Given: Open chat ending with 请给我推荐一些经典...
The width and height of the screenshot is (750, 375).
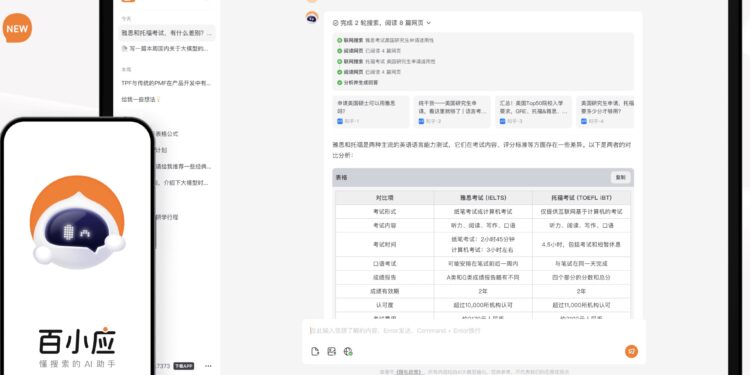Looking at the screenshot, I should [182, 166].
